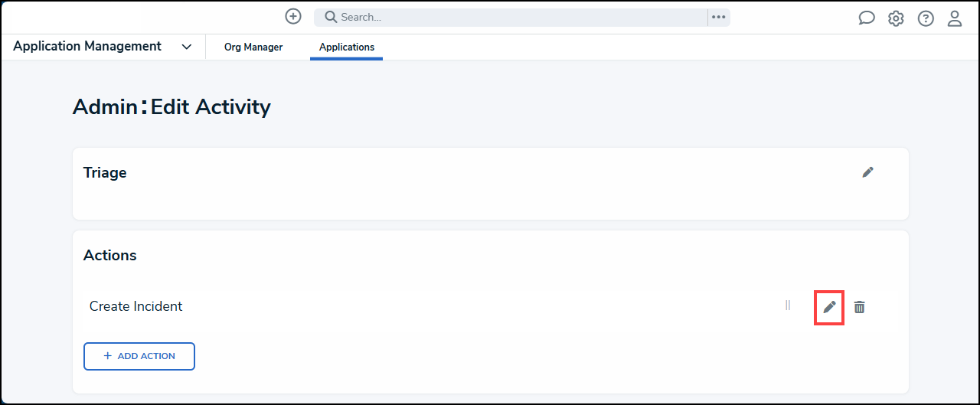
Task: Click the Actions section heading
Action: 110,256
